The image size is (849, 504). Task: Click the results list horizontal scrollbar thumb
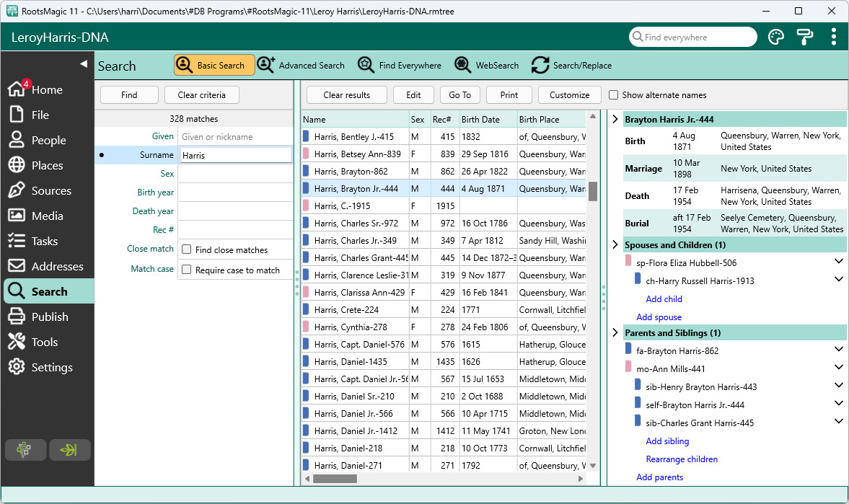click(x=335, y=479)
